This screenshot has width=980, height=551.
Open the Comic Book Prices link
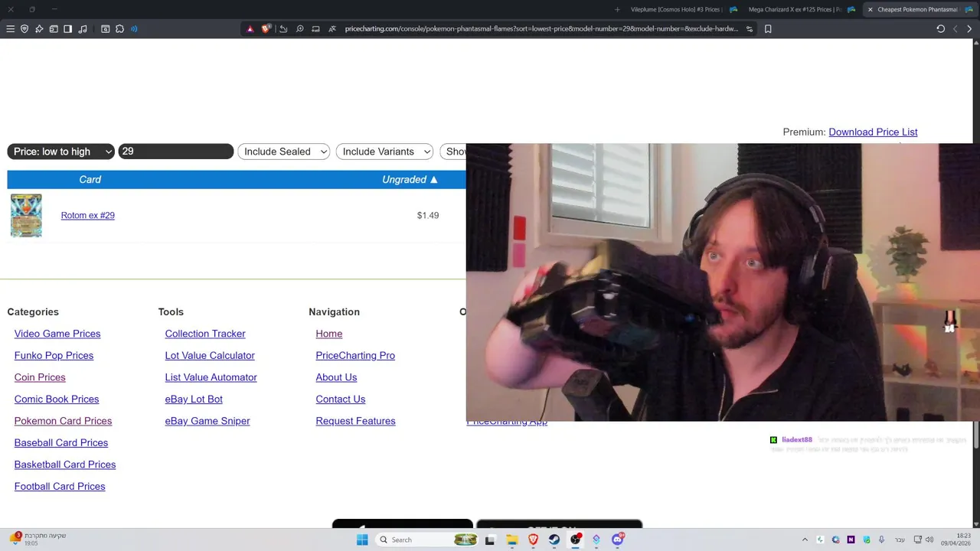[x=57, y=399]
